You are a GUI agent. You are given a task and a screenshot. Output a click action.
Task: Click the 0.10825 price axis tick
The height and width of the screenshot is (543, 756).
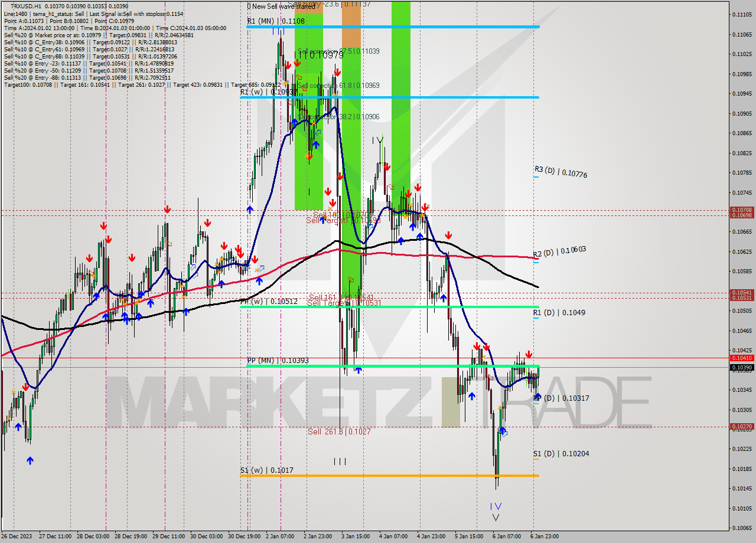(742, 153)
